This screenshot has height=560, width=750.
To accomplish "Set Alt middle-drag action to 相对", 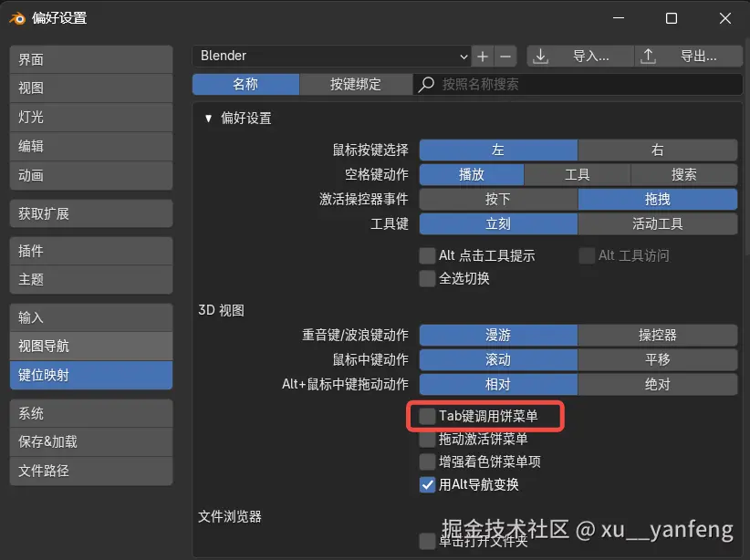I will point(498,385).
